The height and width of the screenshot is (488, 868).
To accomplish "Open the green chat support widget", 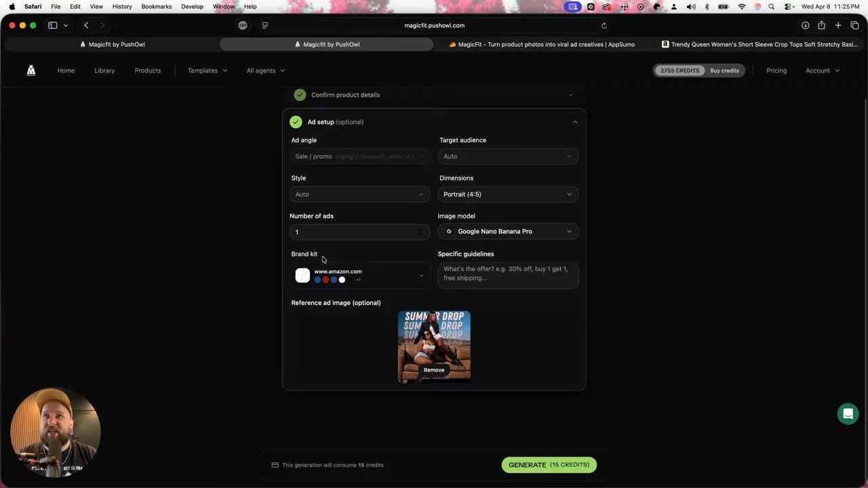I will tap(848, 413).
